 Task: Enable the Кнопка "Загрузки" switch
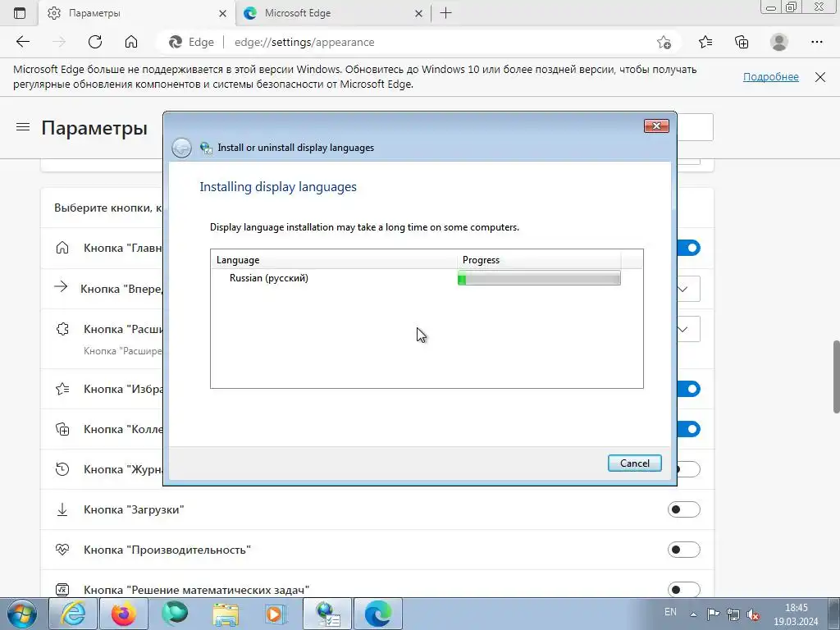point(684,509)
